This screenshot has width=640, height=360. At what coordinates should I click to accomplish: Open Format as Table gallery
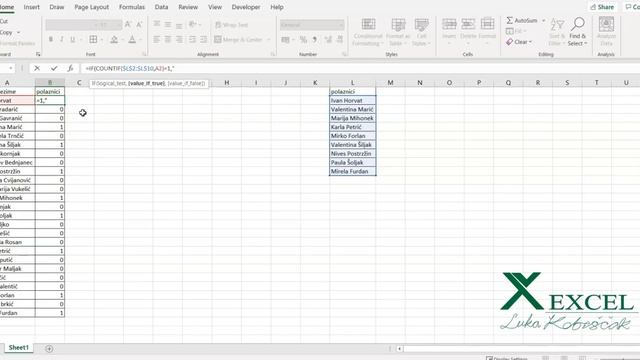[398, 32]
